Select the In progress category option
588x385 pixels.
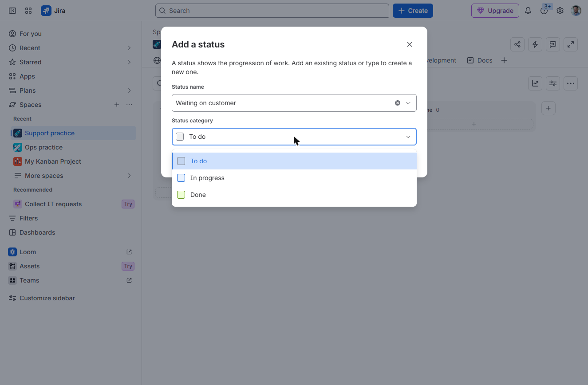tap(294, 178)
